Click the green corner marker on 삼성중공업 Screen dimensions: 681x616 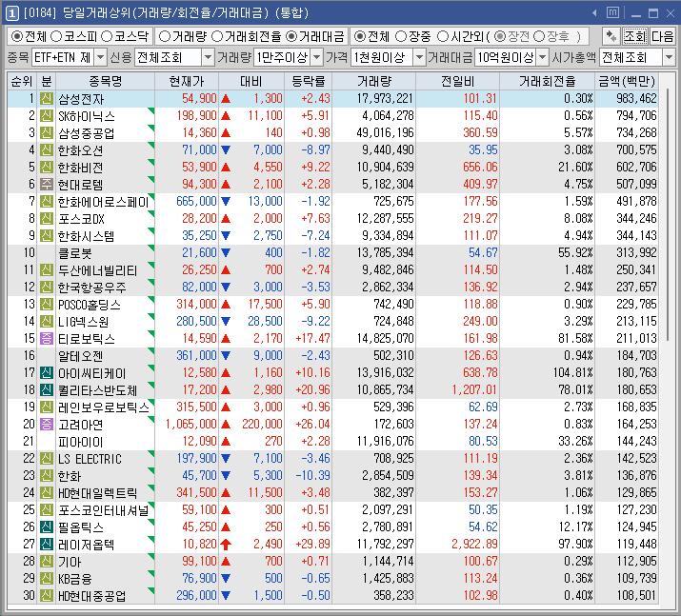click(151, 129)
